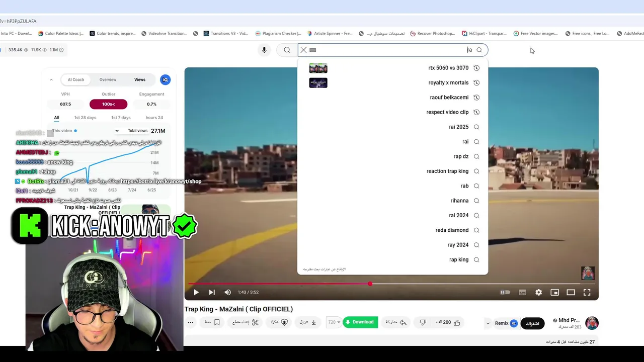This screenshot has height=362, width=644.
Task: Choose the 'rab' suggestion
Action: pos(393,186)
